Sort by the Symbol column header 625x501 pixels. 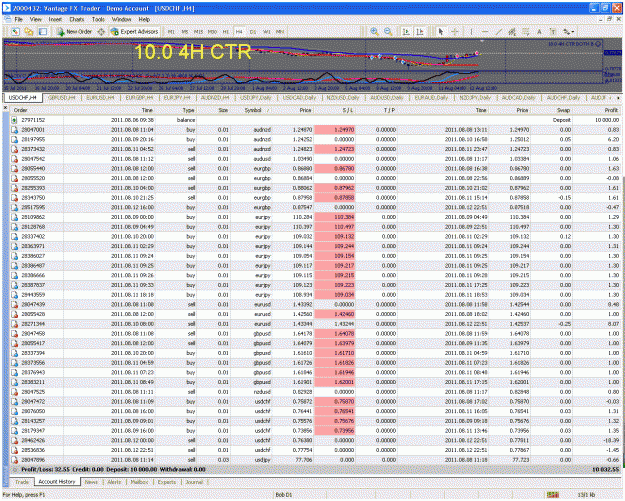pos(254,110)
